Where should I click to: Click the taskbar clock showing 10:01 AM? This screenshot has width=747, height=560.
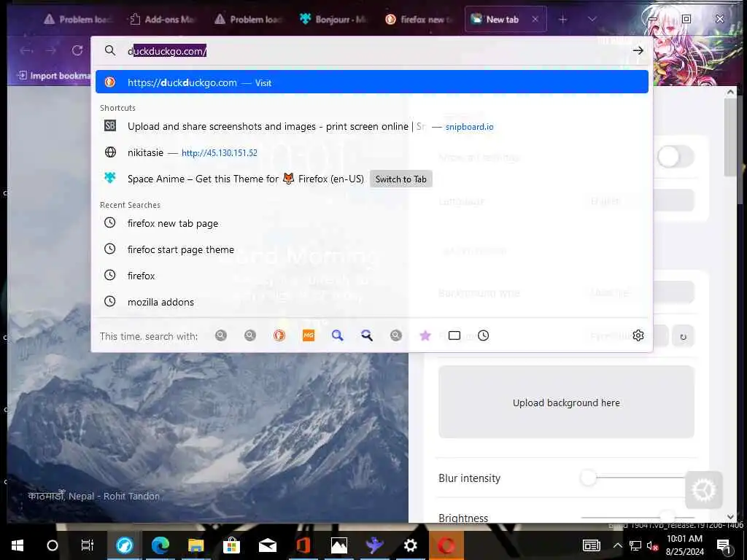684,545
